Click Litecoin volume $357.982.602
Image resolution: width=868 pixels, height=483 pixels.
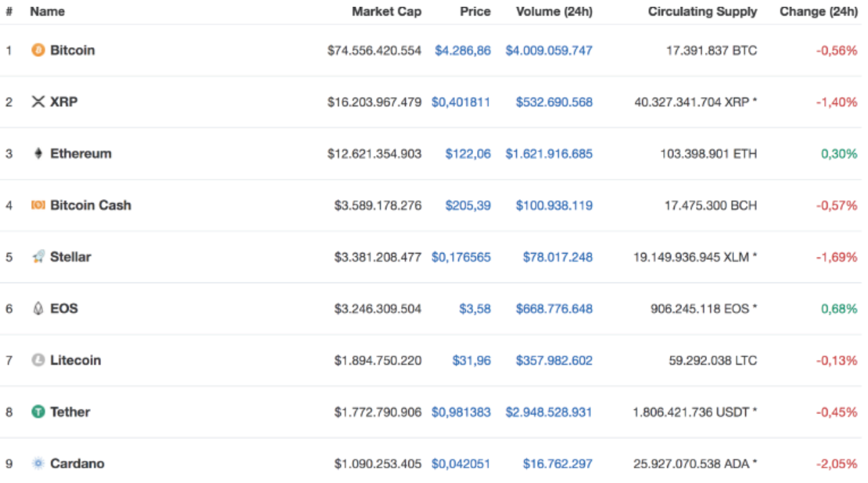pos(554,360)
